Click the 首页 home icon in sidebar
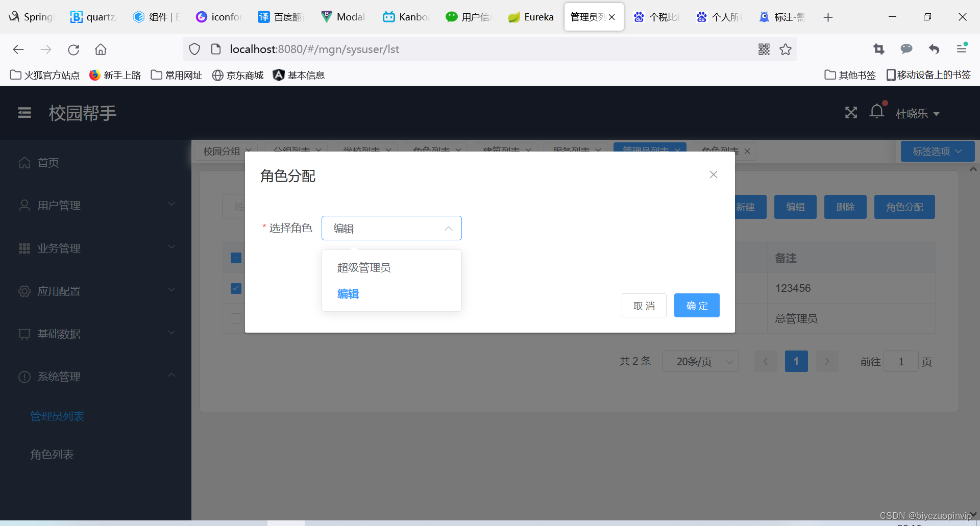This screenshot has width=980, height=526. (24, 162)
